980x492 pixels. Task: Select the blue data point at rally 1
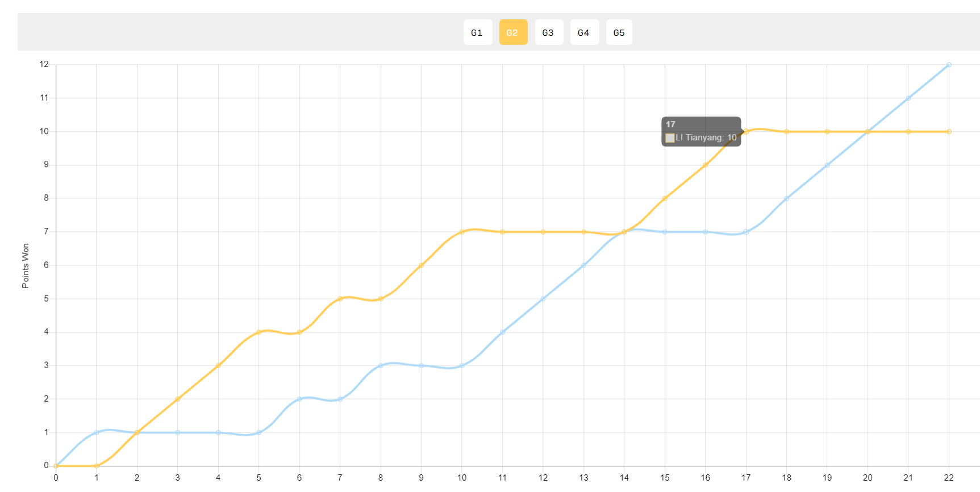(x=97, y=432)
